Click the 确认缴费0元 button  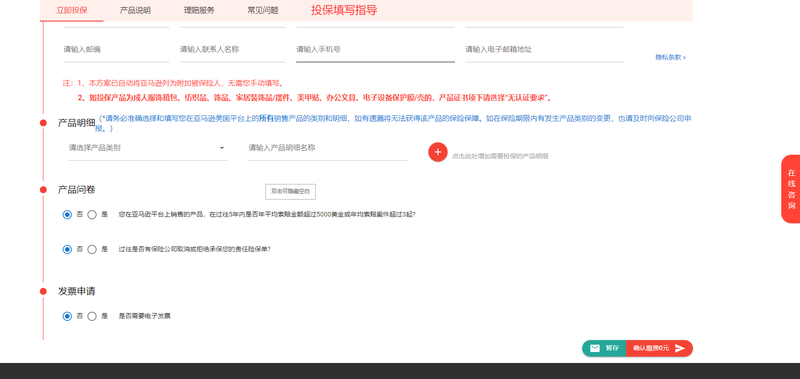659,348
